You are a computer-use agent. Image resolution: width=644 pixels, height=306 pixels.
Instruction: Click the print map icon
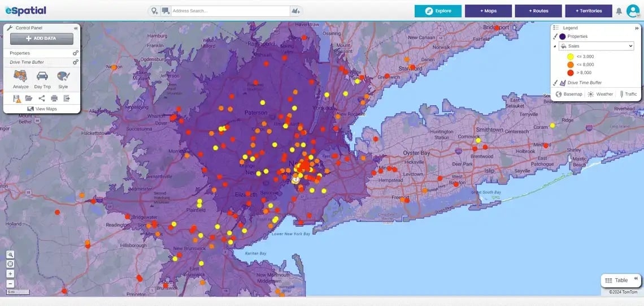54,98
